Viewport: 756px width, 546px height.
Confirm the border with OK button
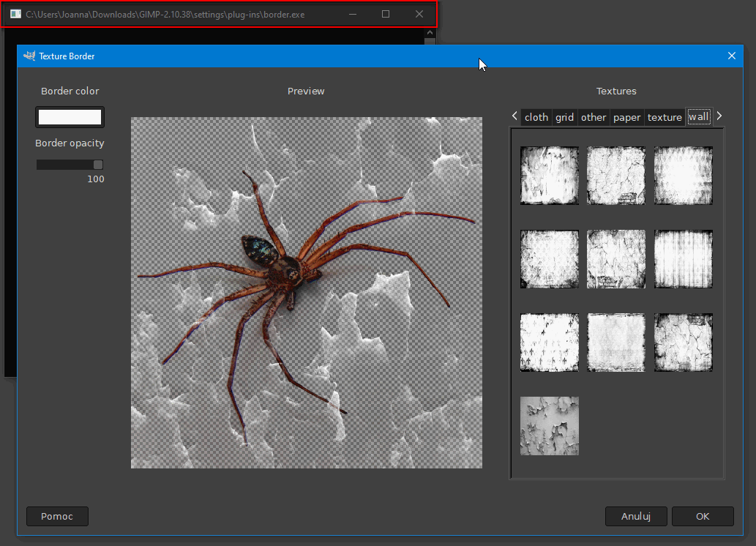click(x=702, y=516)
